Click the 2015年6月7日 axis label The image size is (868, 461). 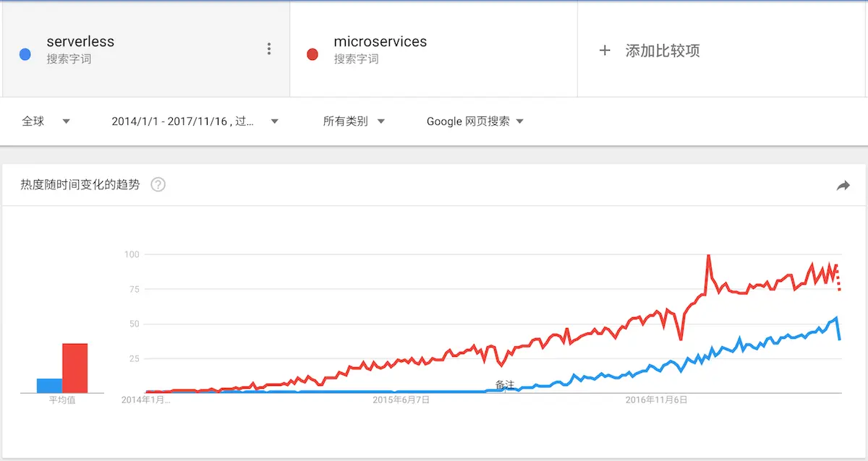(x=401, y=399)
